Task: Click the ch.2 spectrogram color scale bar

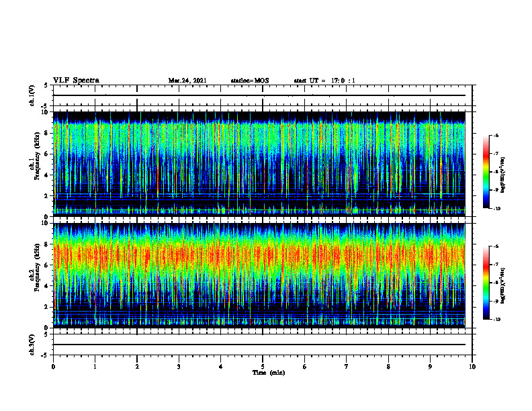Action: tap(486, 283)
